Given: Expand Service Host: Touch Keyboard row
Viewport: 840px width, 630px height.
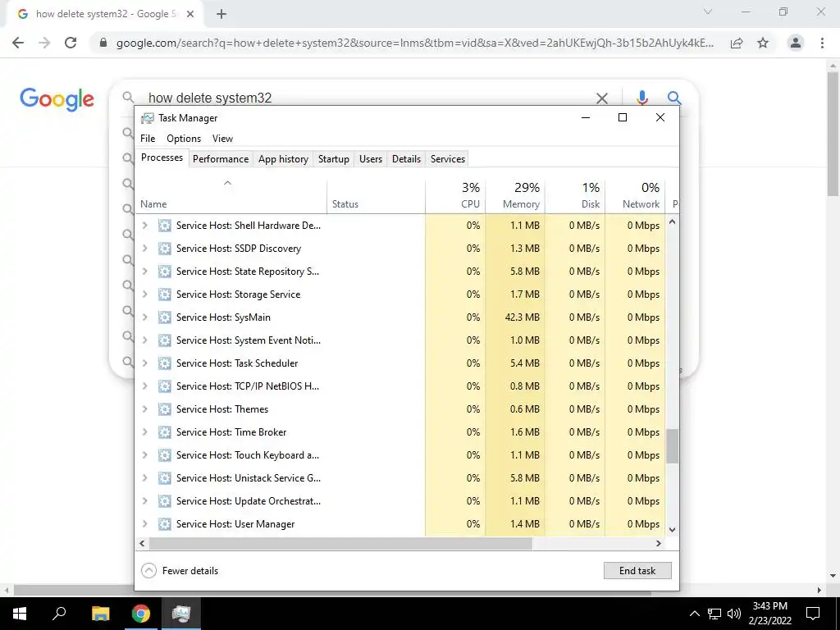Looking at the screenshot, I should click(144, 455).
